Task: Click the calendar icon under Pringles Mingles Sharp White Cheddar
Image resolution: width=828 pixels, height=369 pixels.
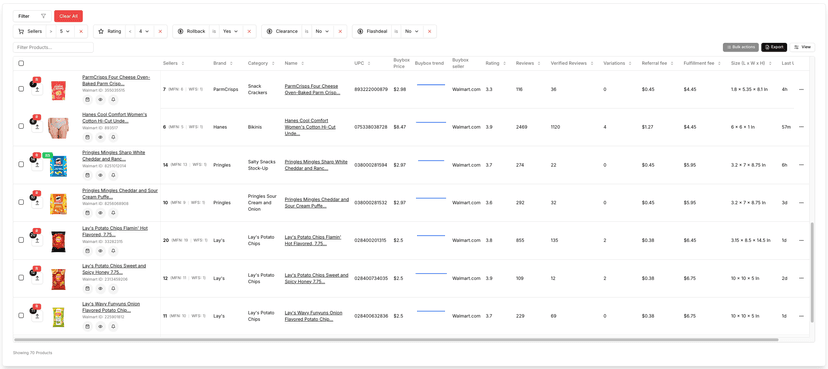Action: 88,175
